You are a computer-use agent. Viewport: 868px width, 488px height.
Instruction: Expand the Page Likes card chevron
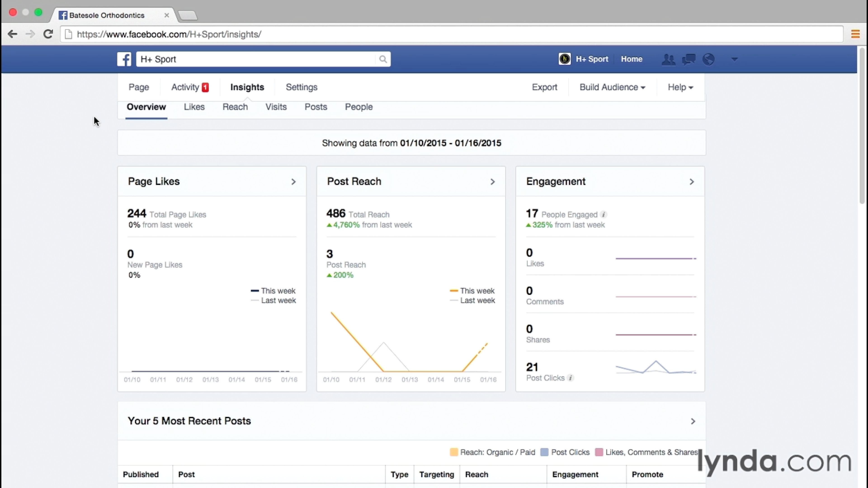293,182
